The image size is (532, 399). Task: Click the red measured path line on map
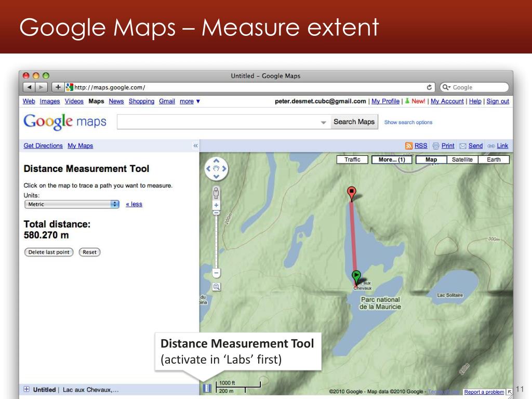[x=353, y=237]
